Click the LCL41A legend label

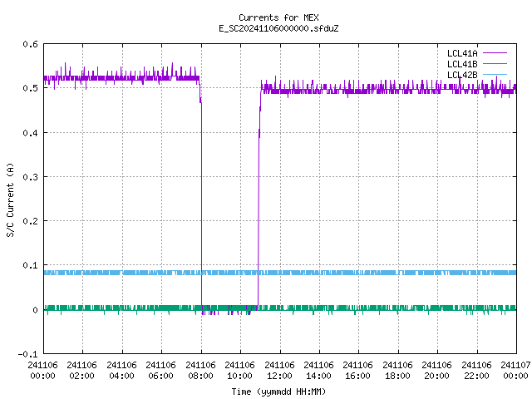point(462,53)
